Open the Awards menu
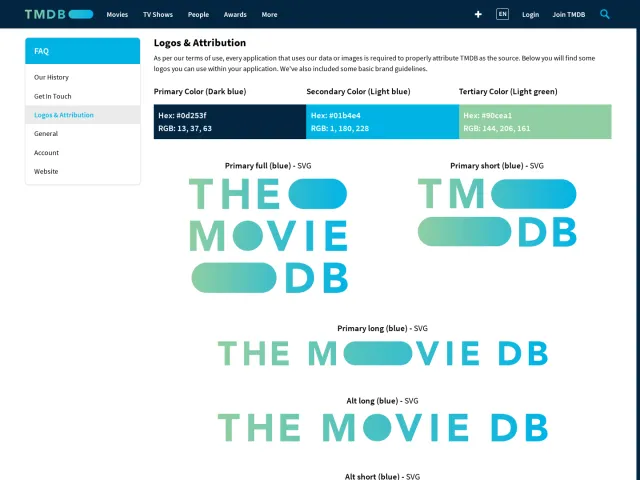The width and height of the screenshot is (640, 480). pos(235,14)
